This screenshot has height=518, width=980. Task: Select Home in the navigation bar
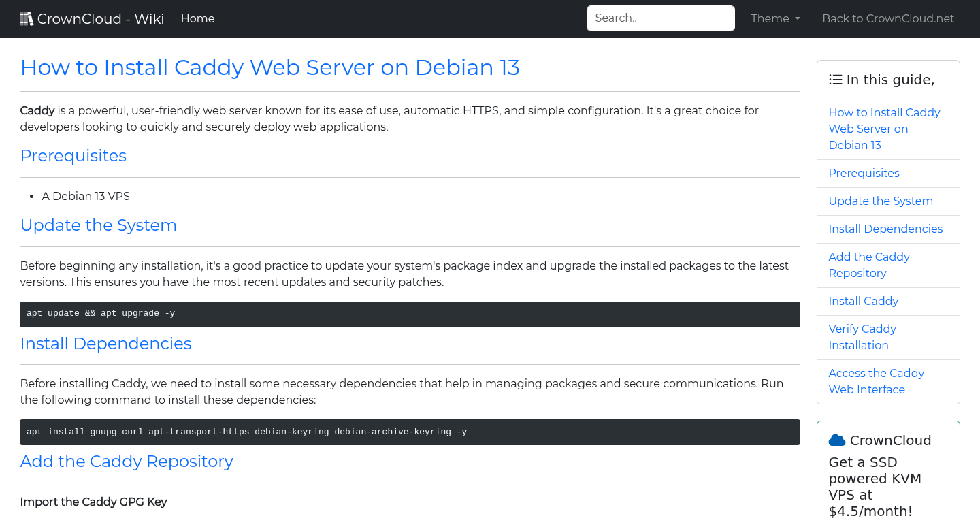coord(197,18)
